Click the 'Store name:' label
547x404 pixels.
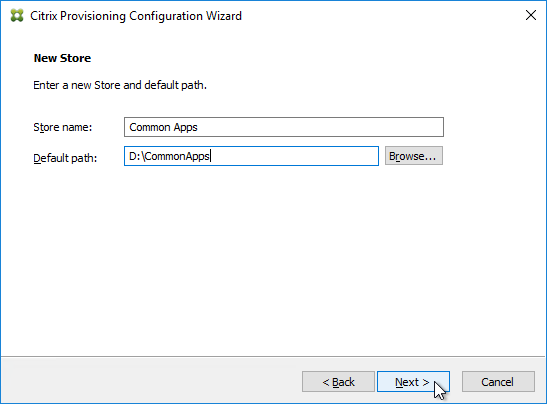pos(63,127)
